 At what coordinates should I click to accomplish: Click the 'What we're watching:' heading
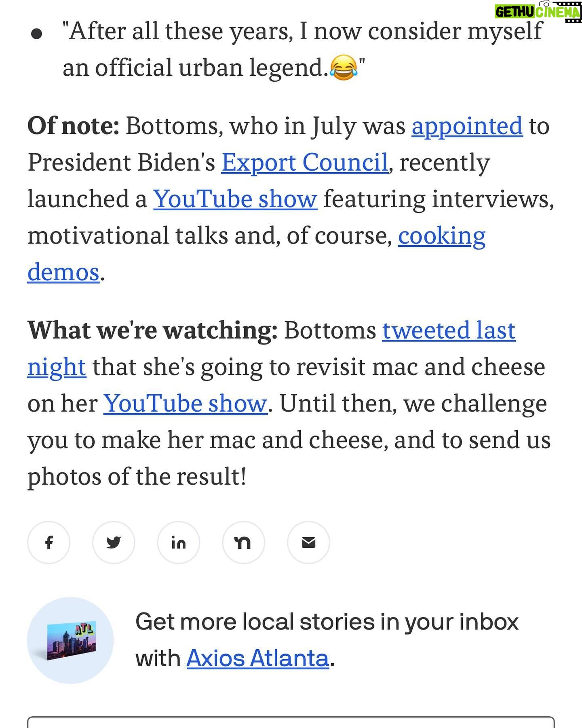(152, 330)
